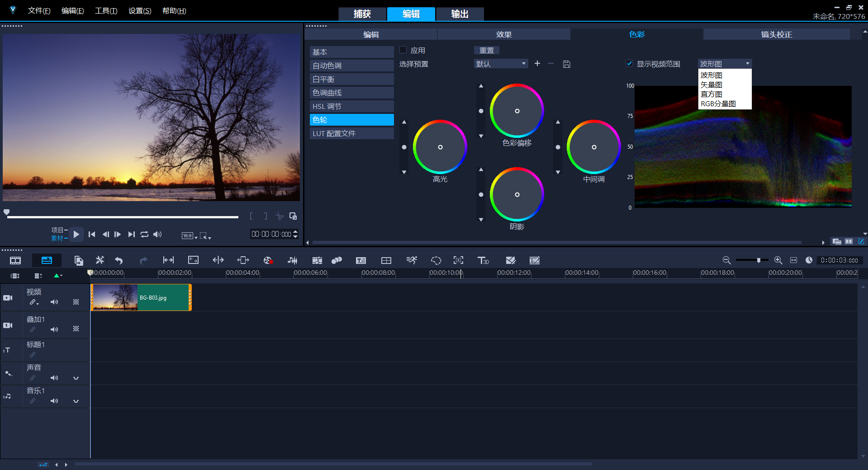
Task: Select 白平衡 white balance option
Action: [x=352, y=79]
